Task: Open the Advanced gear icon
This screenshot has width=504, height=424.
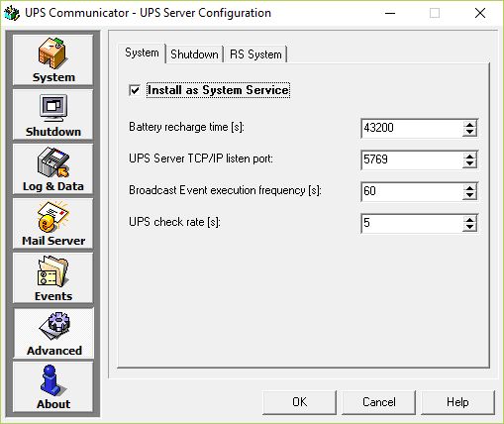Action: point(53,333)
